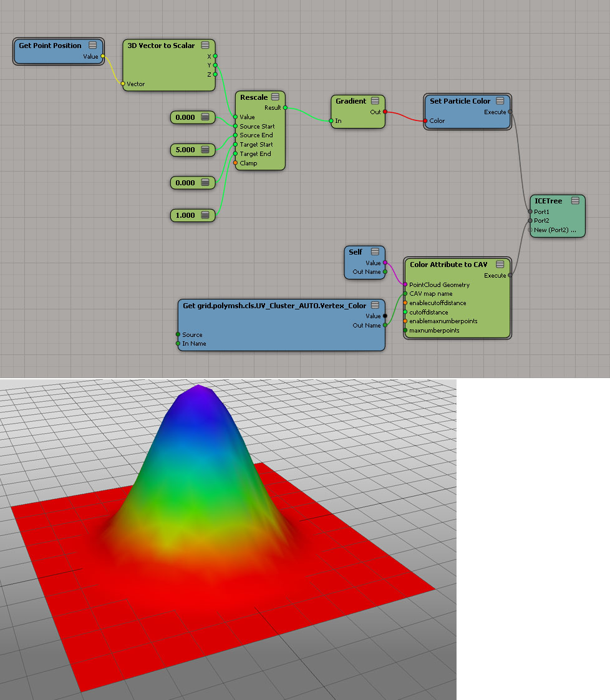
Task: Click the Rescale node property icon
Action: click(276, 97)
